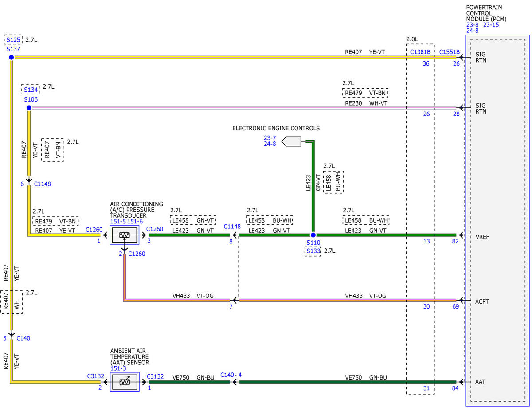The width and height of the screenshot is (532, 411).
Task: Follow the 151-5 transducer location link
Action: [117, 221]
